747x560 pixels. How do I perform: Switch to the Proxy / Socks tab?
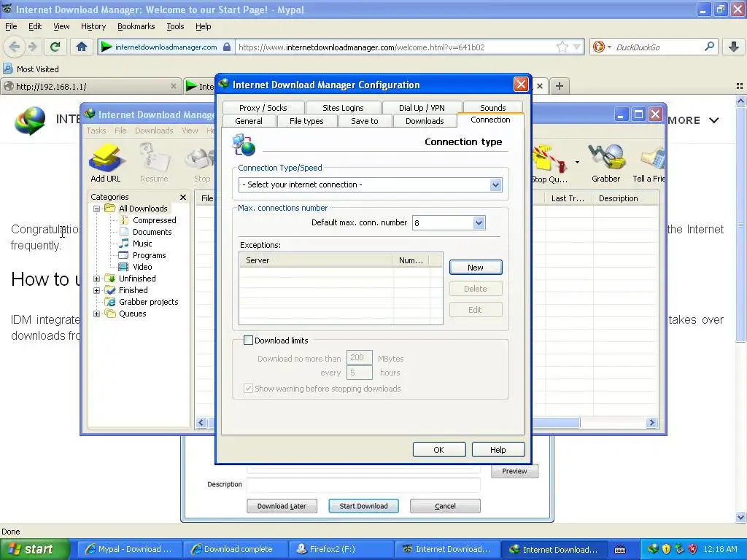[263, 108]
